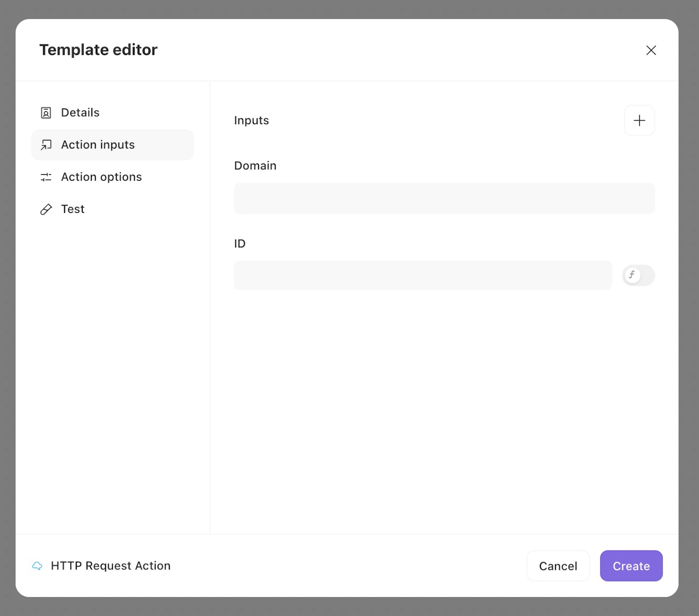This screenshot has width=699, height=616.
Task: Add a new input with plus button
Action: pos(639,120)
